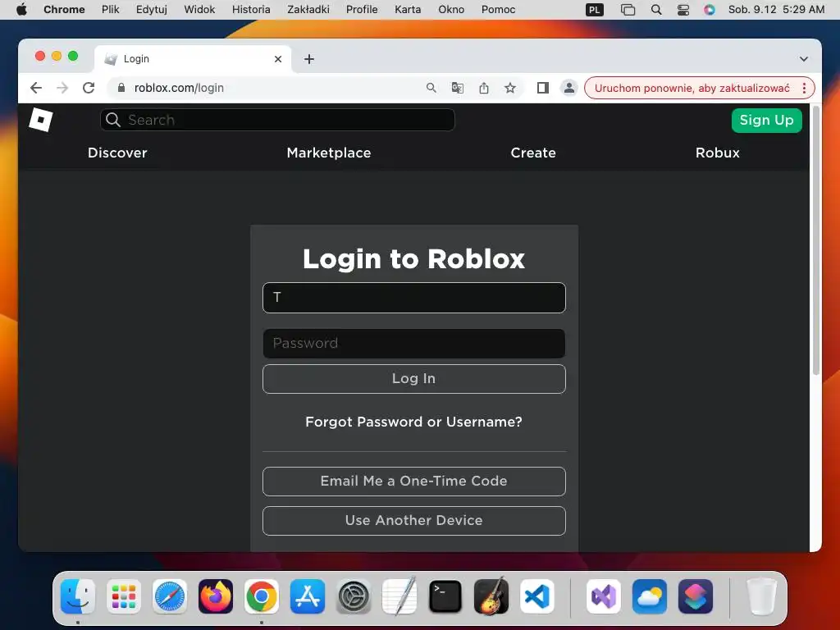Click Forgot Password or Username link
This screenshot has width=840, height=630.
coord(413,422)
